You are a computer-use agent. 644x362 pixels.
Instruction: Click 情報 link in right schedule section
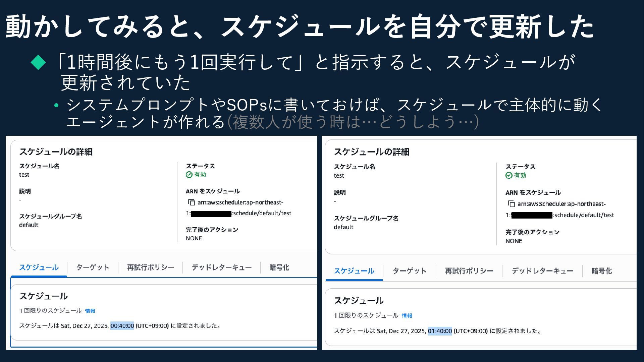pos(407,316)
